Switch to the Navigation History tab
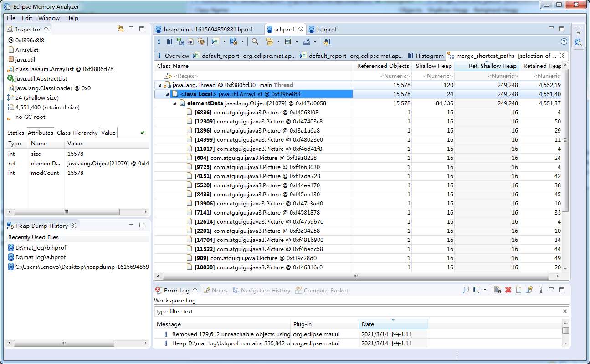The width and height of the screenshot is (590, 364). click(262, 290)
